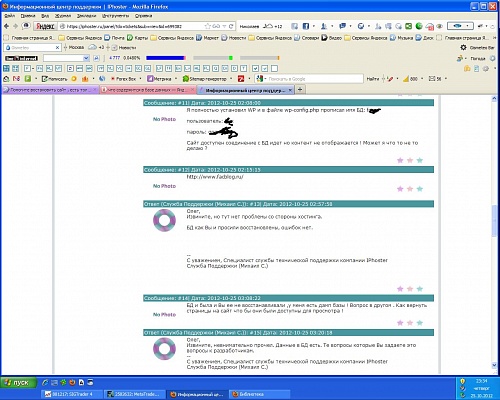500x400 pixels.
Task: Click the page vertical scrollbar thumb
Action: [494, 221]
